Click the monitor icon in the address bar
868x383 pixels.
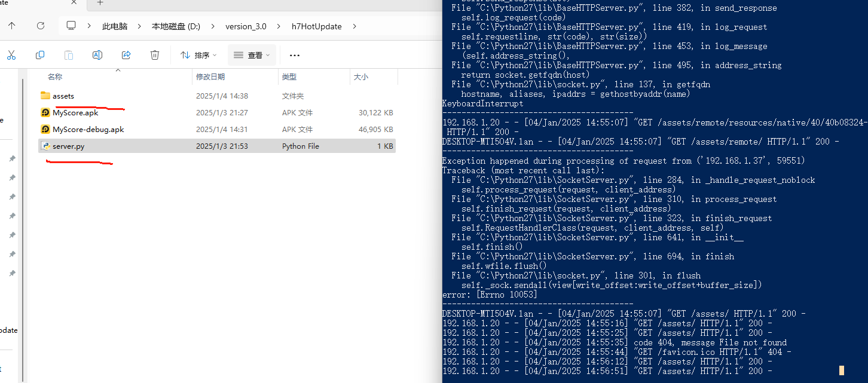pyautogui.click(x=72, y=26)
